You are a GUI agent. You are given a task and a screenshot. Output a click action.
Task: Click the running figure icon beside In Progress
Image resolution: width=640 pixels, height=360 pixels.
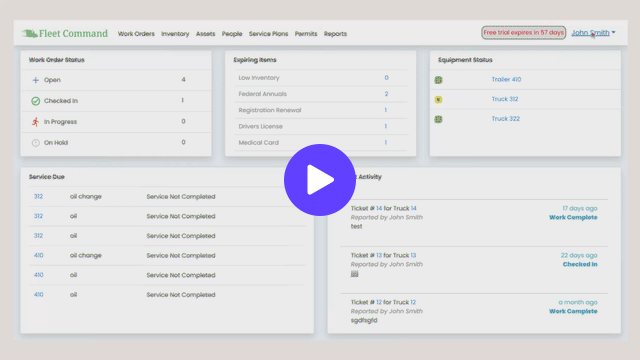tap(36, 122)
